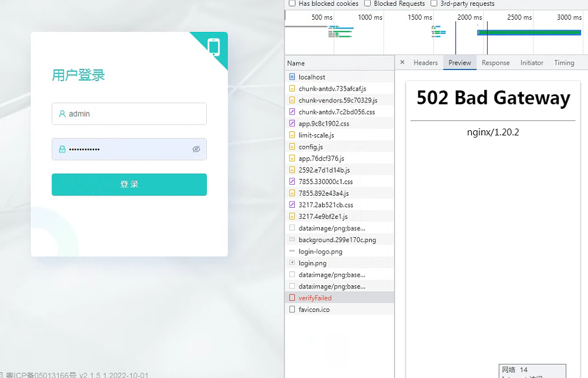Click the login.png image icon
The height and width of the screenshot is (378, 588).
pyautogui.click(x=292, y=263)
